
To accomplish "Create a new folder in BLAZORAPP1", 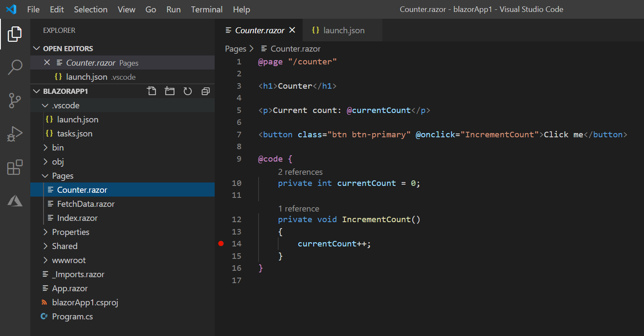I will pos(169,91).
